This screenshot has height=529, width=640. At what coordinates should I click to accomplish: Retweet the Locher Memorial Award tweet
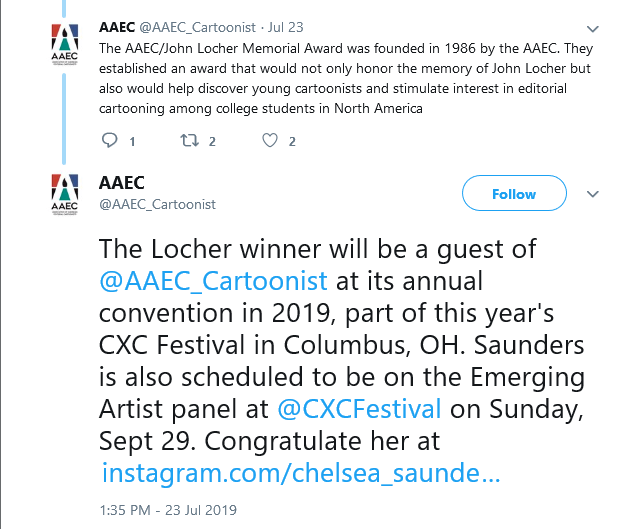[x=187, y=141]
